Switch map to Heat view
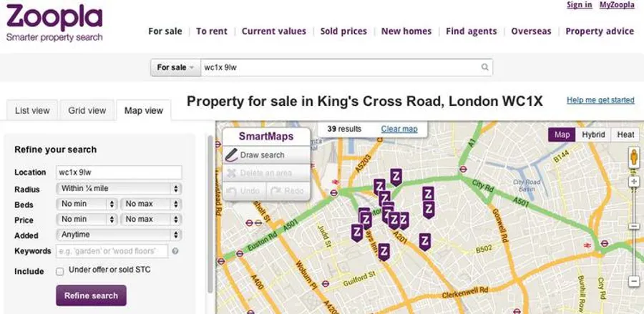Screen dimensions: 644x314 tap(625, 134)
